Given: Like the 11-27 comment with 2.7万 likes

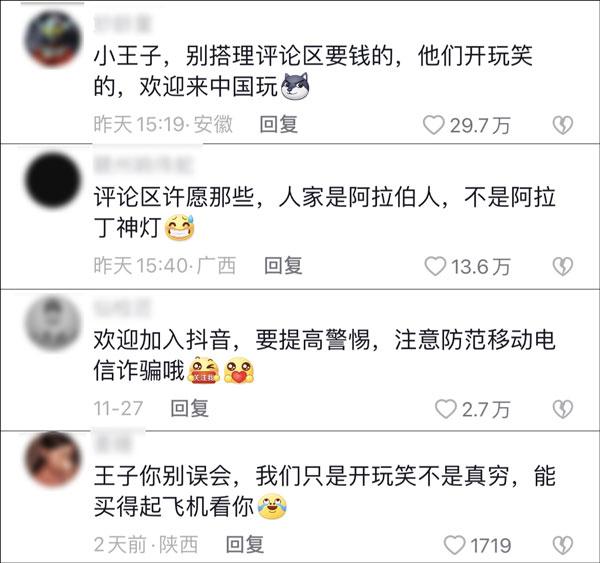Looking at the screenshot, I should (446, 409).
